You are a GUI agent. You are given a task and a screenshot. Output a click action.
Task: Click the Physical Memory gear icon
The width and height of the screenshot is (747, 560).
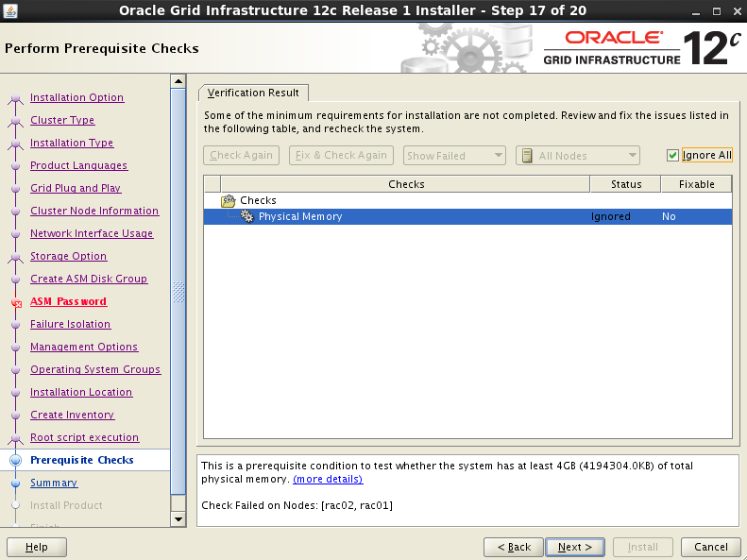246,216
